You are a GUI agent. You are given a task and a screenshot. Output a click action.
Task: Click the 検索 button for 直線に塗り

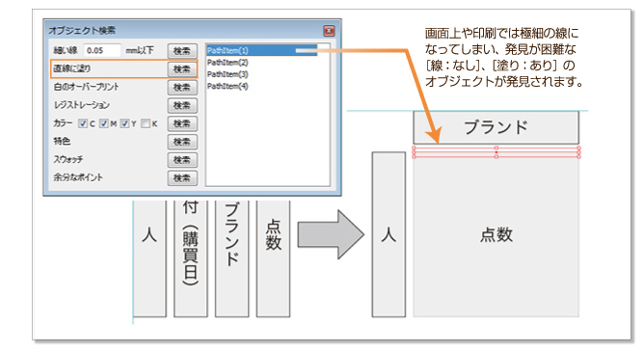[182, 69]
